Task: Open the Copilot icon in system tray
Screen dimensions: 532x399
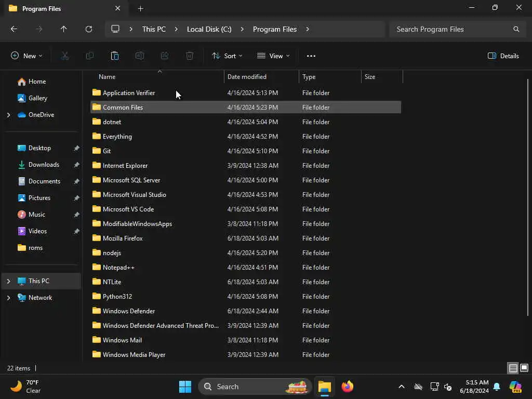Action: click(x=515, y=387)
